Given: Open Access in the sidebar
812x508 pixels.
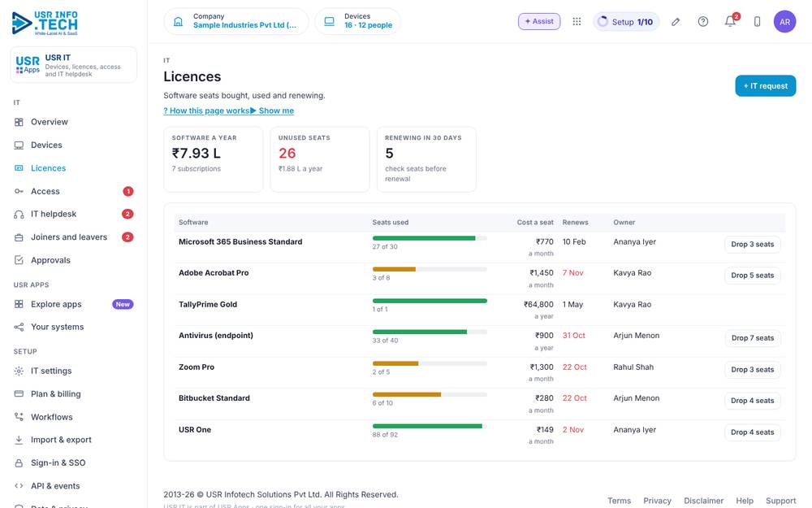Looking at the screenshot, I should pos(74,191).
